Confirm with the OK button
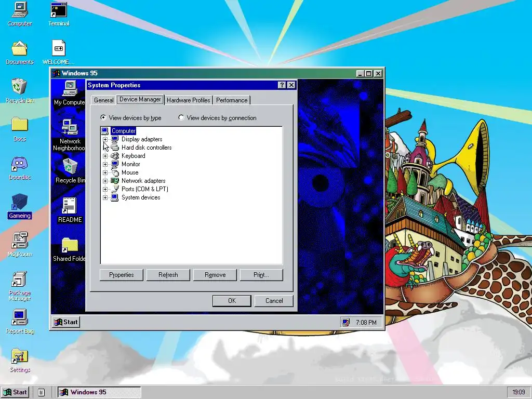Screen dimensions: 532x399 point(232,301)
